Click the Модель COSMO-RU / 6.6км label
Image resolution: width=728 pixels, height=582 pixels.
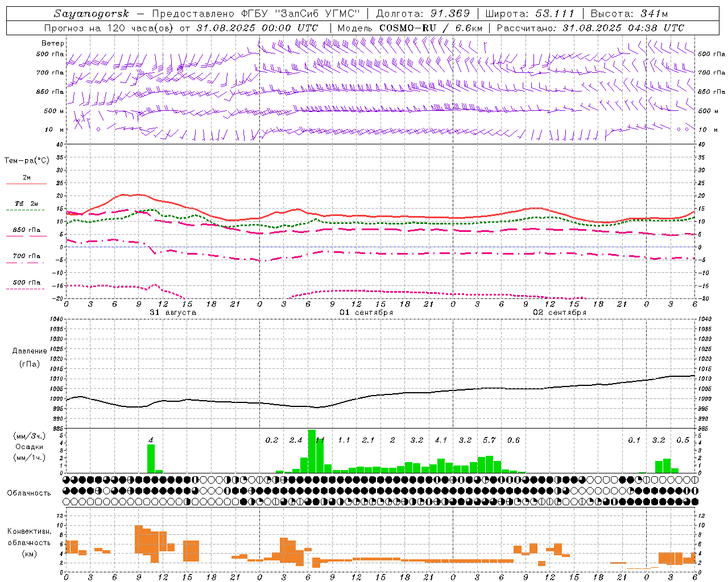[x=410, y=28]
